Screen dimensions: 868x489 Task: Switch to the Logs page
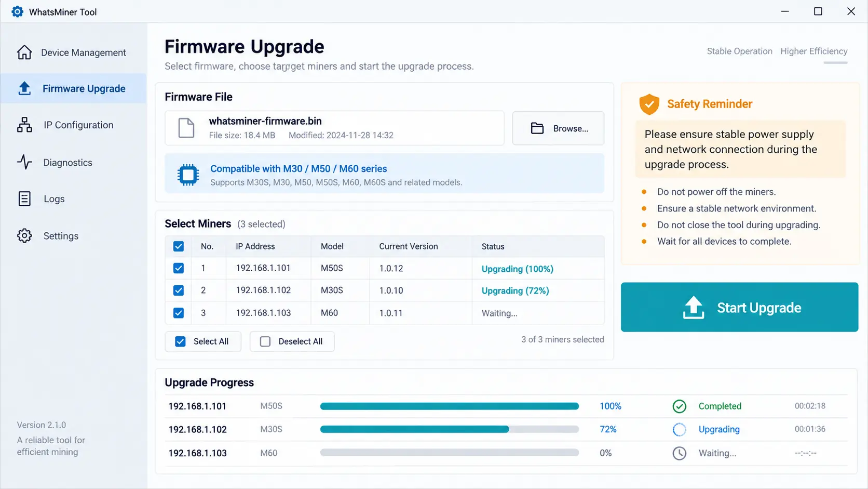73,199
